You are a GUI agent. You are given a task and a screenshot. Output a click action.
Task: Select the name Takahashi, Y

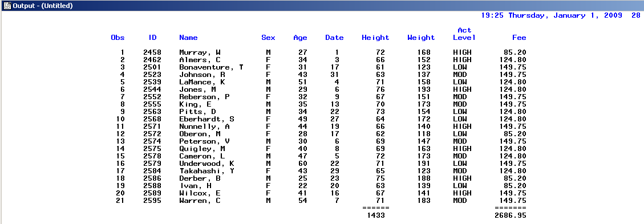206,170
